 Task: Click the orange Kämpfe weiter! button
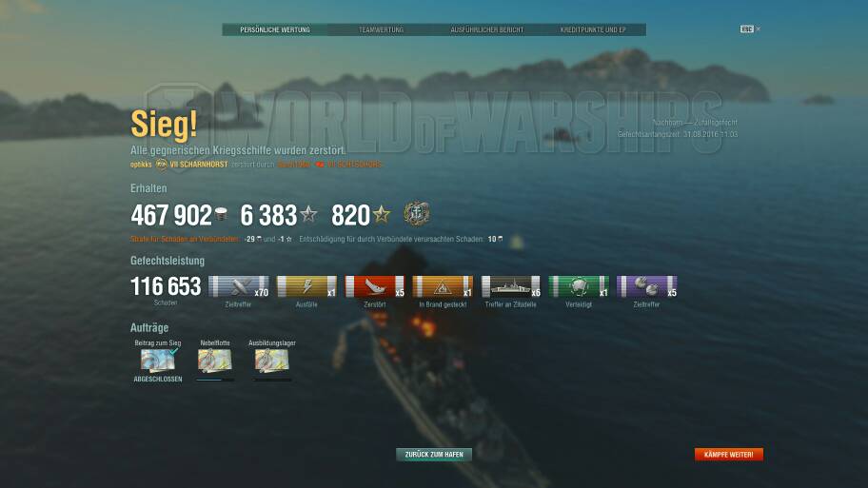click(x=728, y=455)
